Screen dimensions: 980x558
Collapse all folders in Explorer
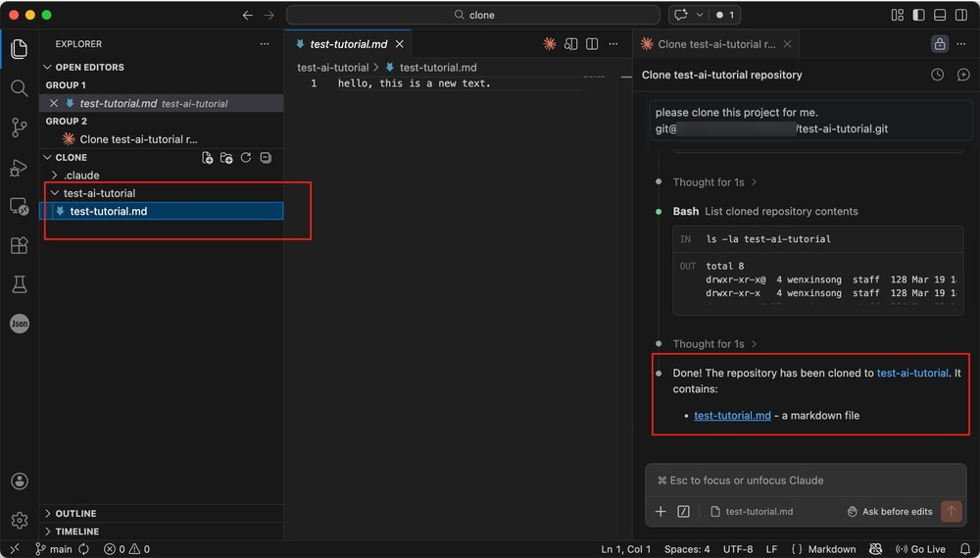tap(265, 158)
